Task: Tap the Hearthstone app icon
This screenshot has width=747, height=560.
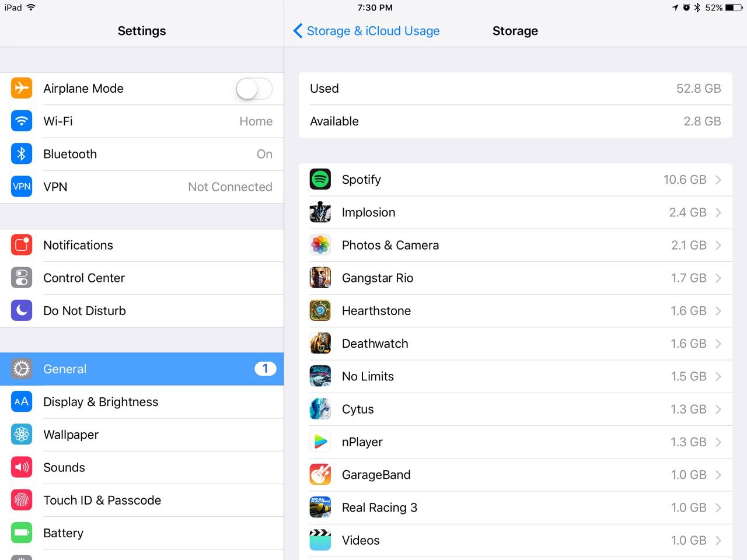Action: 320,310
